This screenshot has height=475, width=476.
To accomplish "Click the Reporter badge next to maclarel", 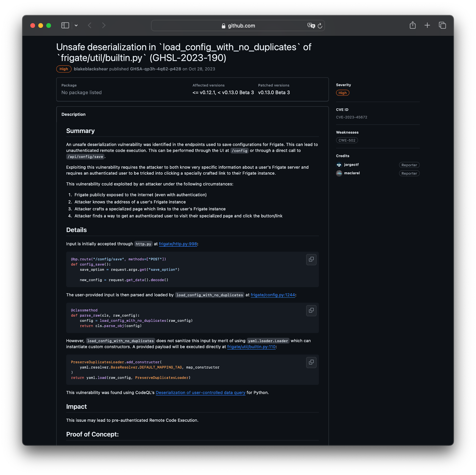I will 409,174.
